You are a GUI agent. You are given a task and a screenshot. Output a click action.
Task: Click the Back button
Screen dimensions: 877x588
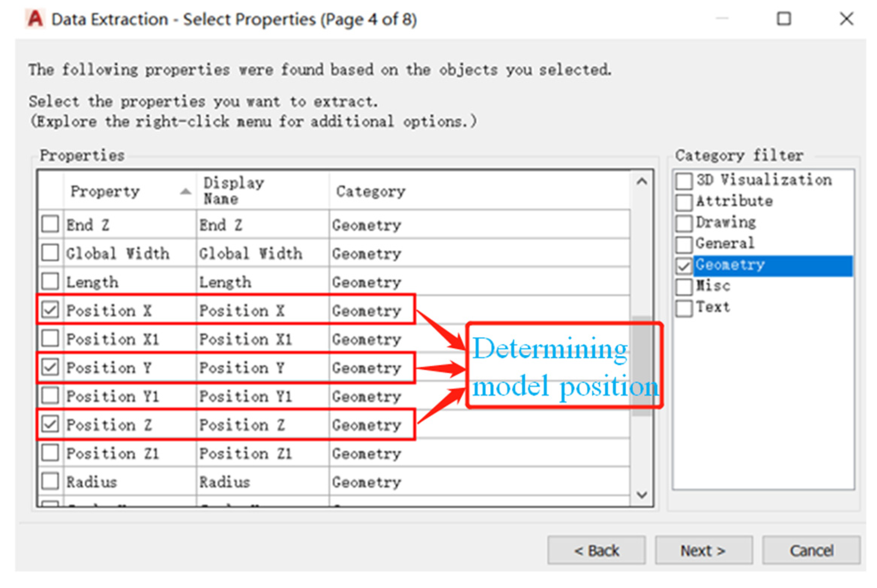click(x=596, y=551)
